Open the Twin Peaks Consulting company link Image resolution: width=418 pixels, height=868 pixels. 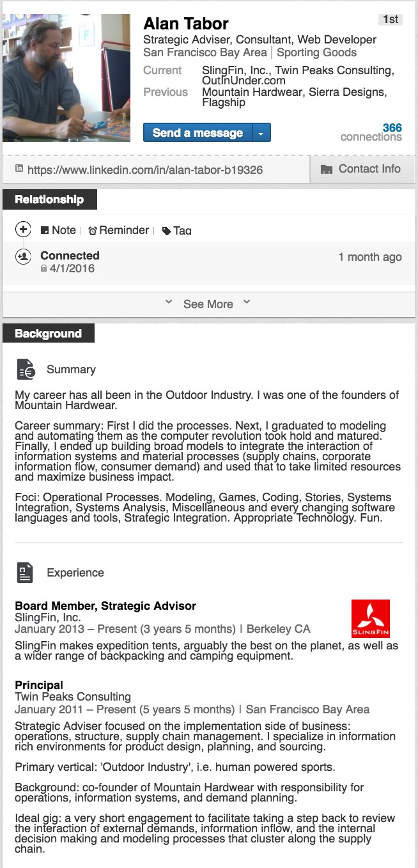point(73,697)
